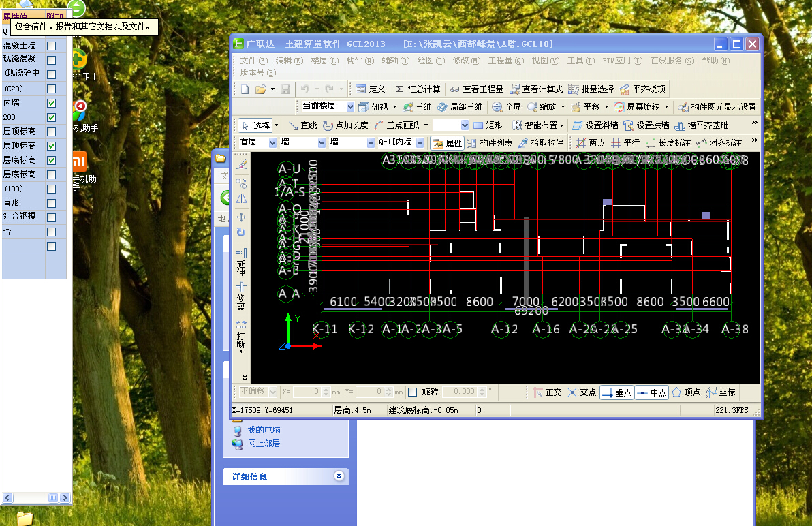812x526 pixels.
Task: Activate the 拾取构件 pick tool
Action: point(541,143)
